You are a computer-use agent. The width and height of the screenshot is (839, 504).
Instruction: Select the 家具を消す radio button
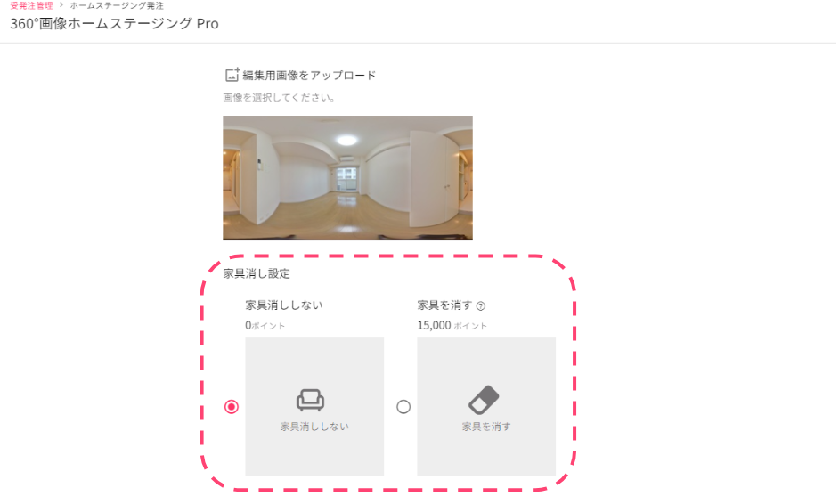403,407
